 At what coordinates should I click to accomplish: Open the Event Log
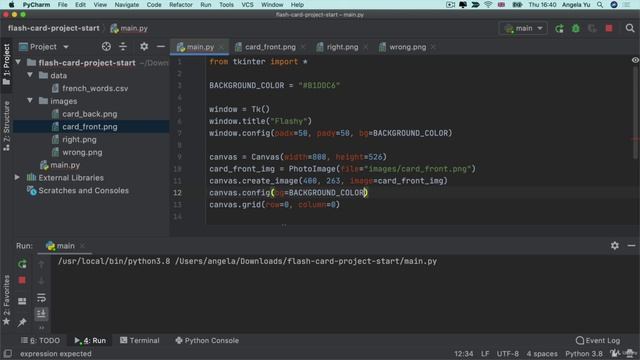coord(598,340)
